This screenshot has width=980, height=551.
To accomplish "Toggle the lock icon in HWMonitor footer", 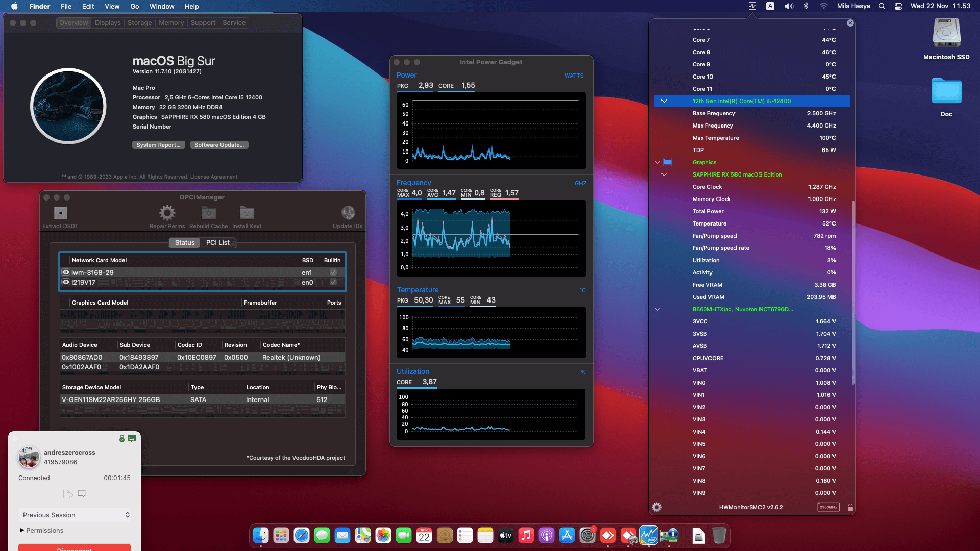I will pos(850,507).
